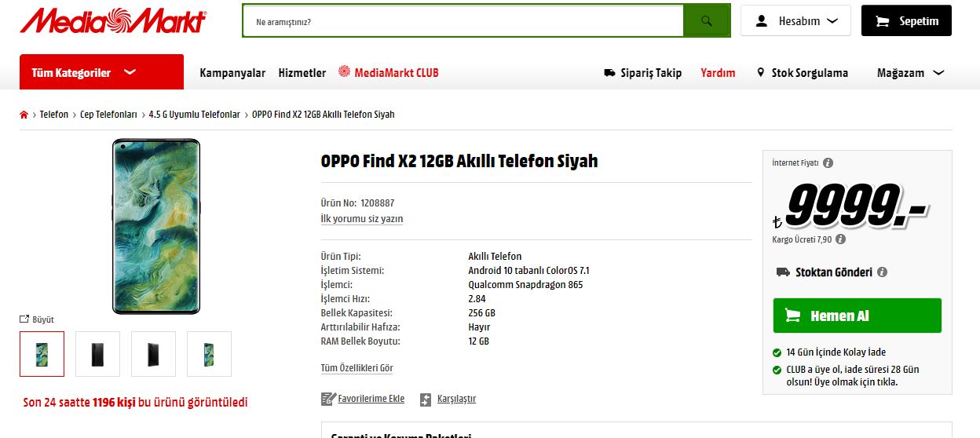This screenshot has height=438, width=980.
Task: Click the Sipariş Takip truck icon
Action: (x=609, y=72)
